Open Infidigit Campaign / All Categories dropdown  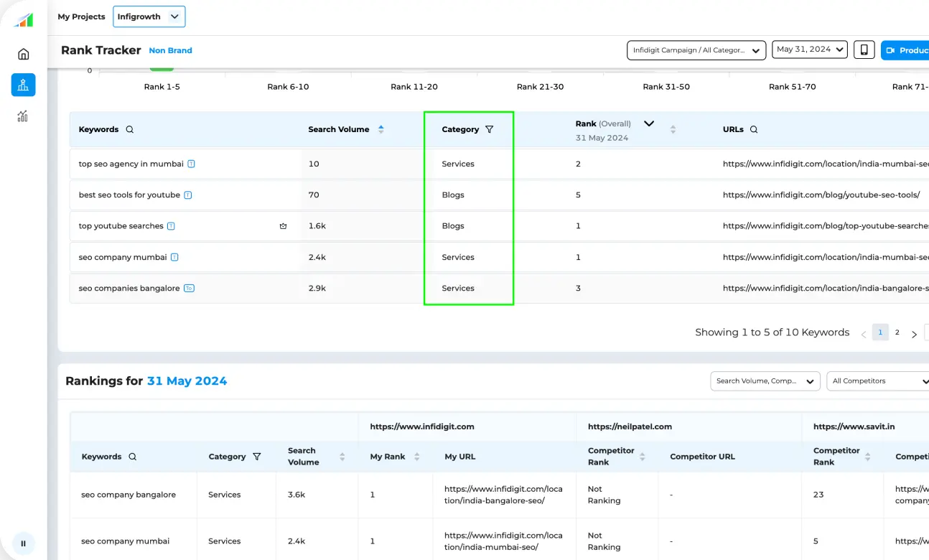[696, 50]
